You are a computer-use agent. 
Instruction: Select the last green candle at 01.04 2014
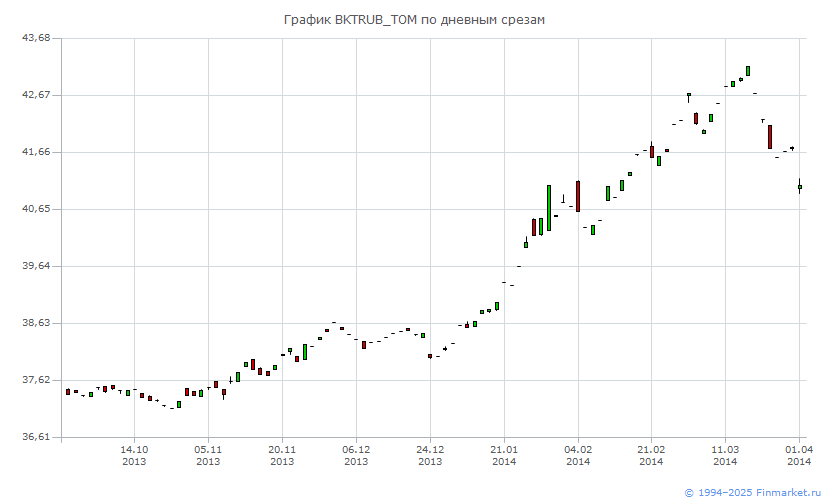(x=800, y=187)
